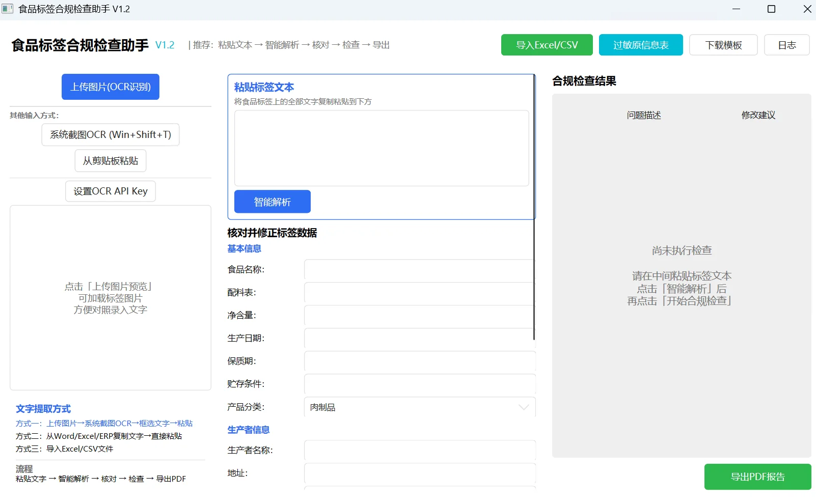The height and width of the screenshot is (504, 816).
Task: Click the image preview placeholder area
Action: tap(111, 298)
